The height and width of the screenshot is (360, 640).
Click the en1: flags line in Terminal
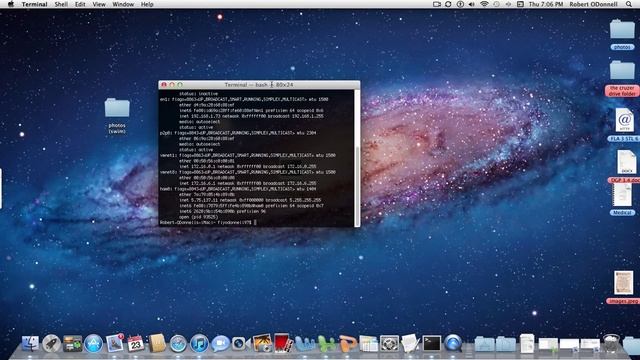click(x=244, y=99)
